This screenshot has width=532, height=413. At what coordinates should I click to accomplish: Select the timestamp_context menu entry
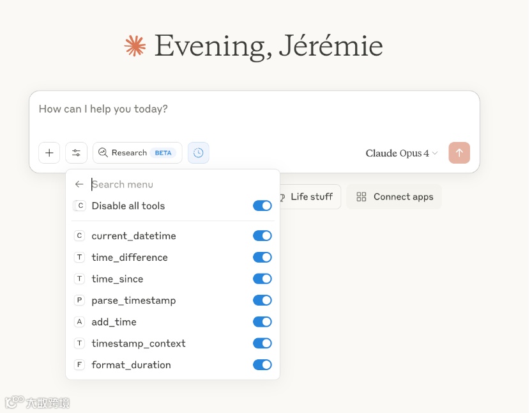coord(172,343)
